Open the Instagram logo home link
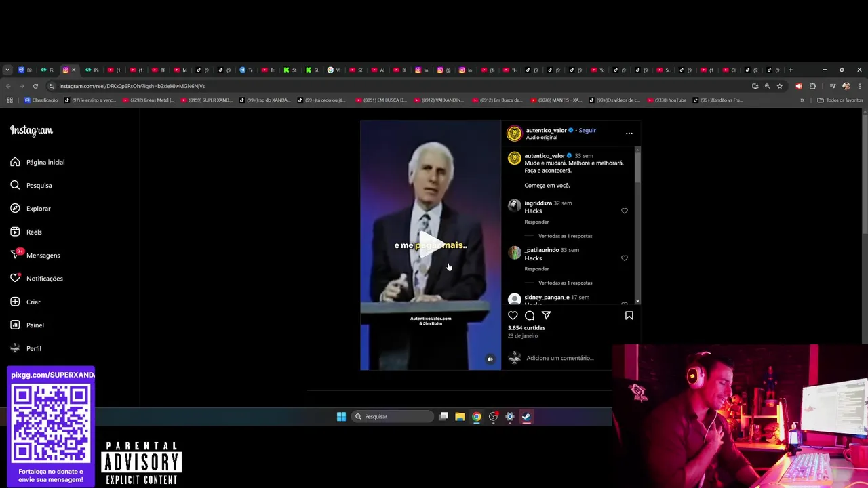868x488 pixels. click(x=31, y=130)
